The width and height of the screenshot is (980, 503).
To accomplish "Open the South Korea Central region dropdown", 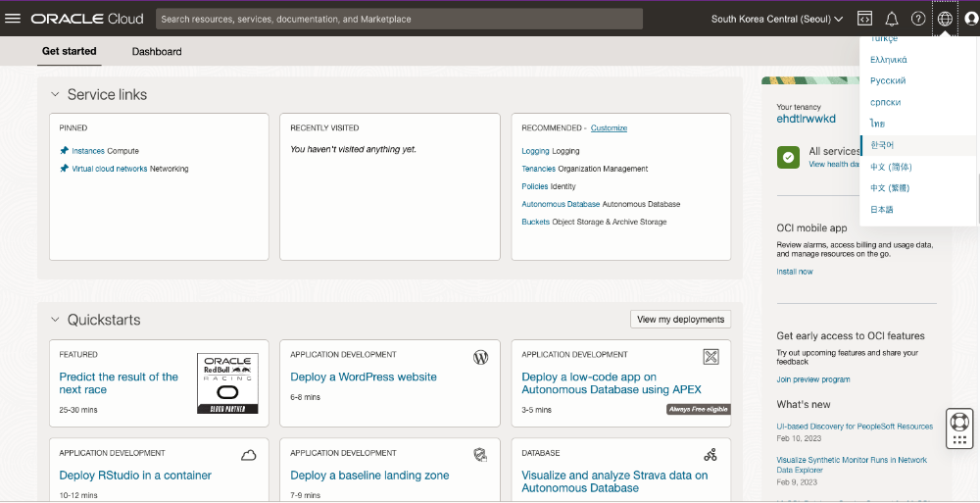I will [777, 19].
